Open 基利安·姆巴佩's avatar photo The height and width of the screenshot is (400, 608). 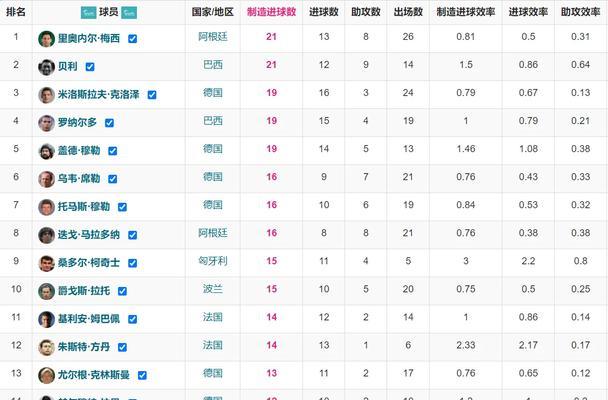tap(47, 319)
